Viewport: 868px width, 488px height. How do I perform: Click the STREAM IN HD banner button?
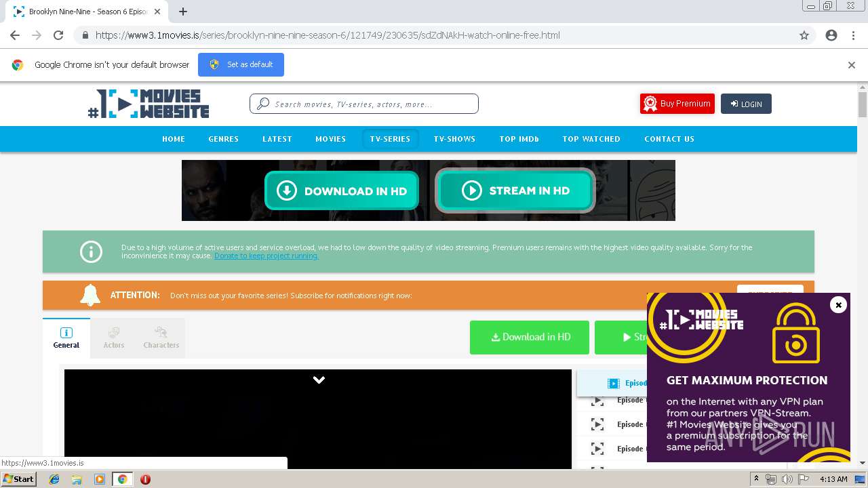(x=515, y=190)
